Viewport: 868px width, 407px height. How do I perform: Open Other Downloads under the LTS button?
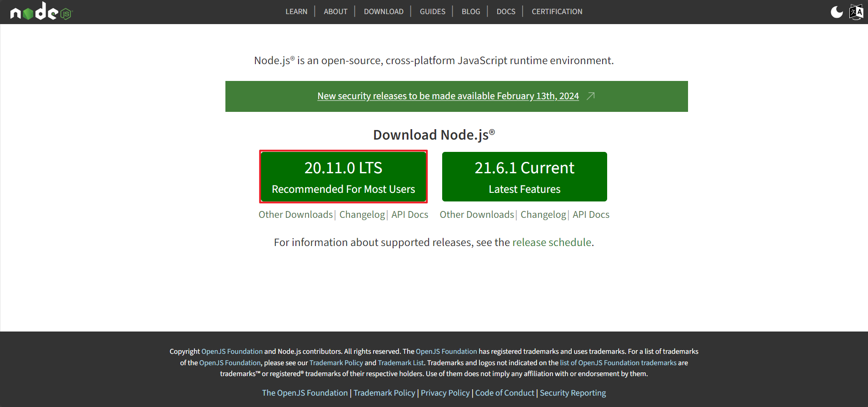point(295,215)
